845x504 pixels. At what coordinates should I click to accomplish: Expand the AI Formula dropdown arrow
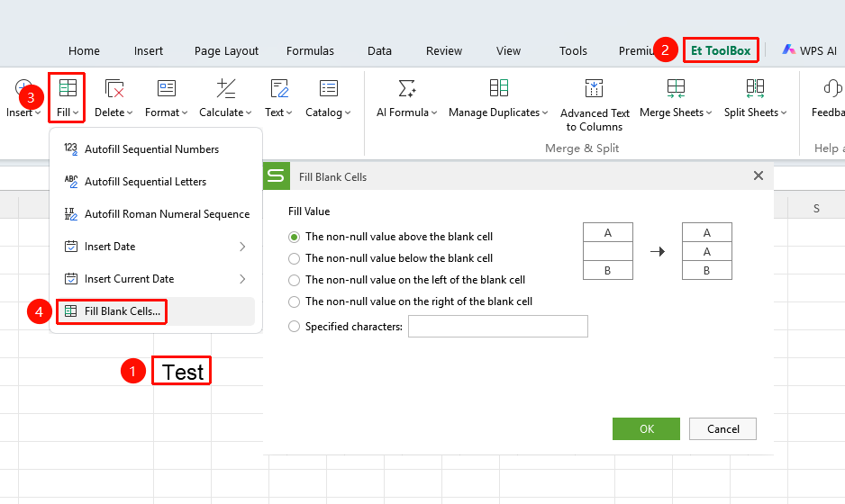[x=434, y=112]
